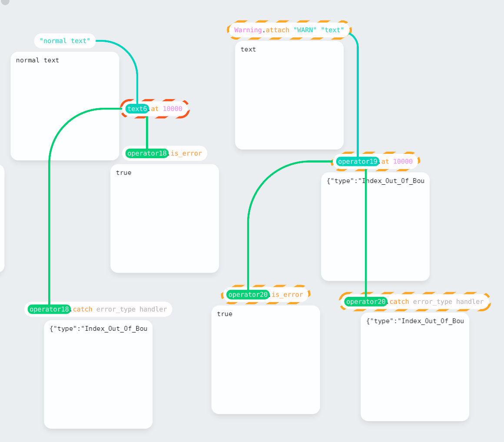Click the Index_Out_Of_Bou output panel under operator19
The image size is (504, 442).
tap(375, 226)
